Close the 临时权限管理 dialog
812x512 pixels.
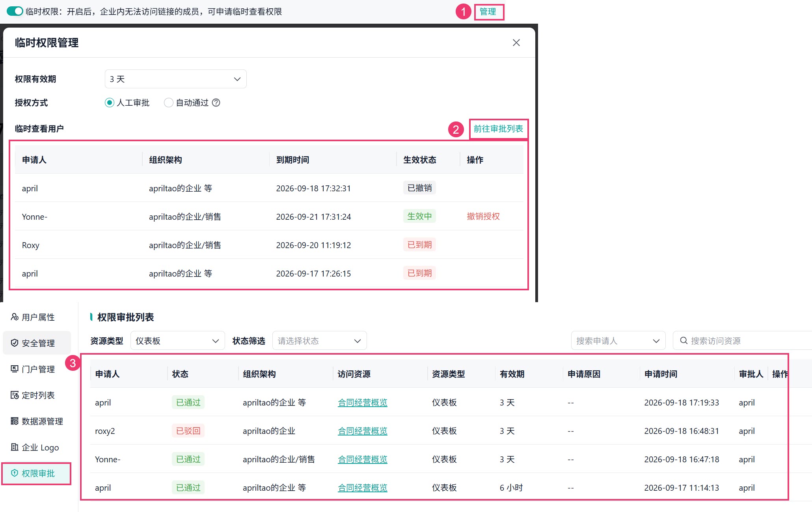516,43
